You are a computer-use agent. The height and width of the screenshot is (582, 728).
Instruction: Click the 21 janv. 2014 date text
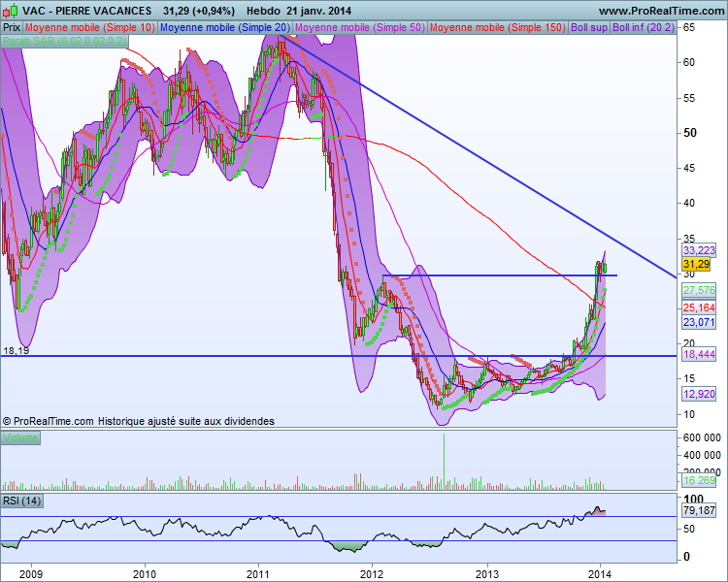(319, 11)
